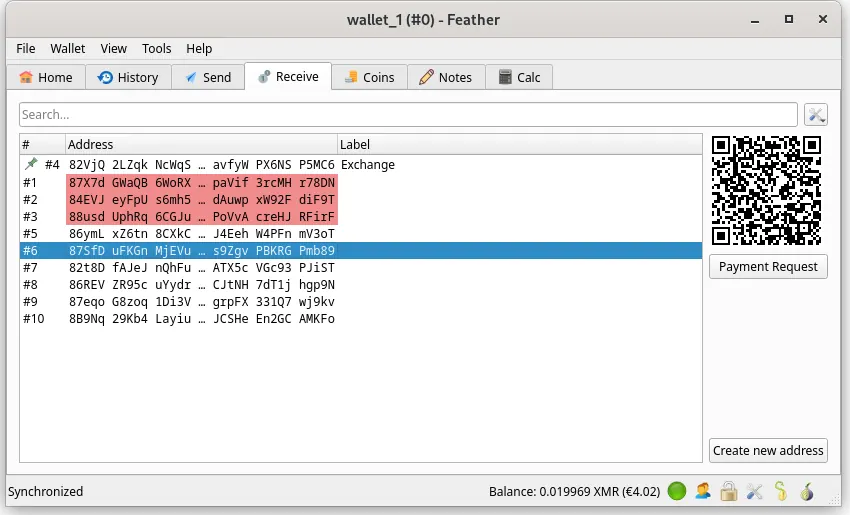Open the History tab

point(128,78)
